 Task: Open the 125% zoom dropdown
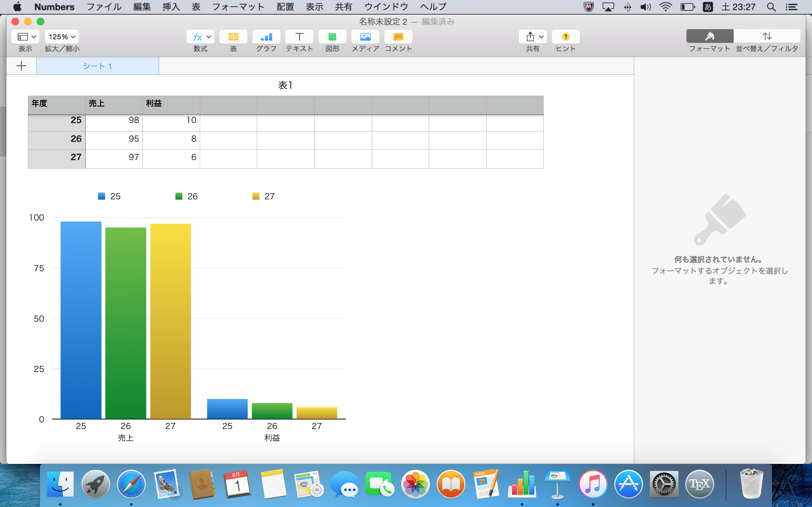pos(62,37)
